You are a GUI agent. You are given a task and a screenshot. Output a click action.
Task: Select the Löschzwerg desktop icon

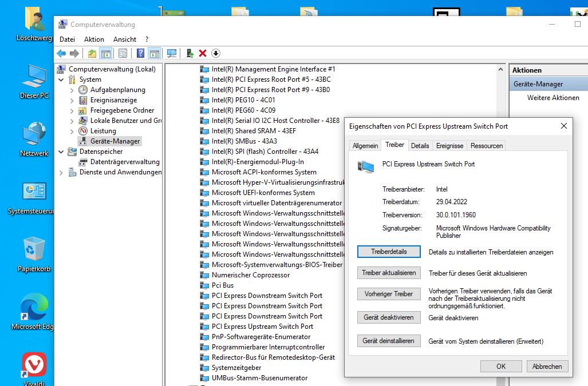click(34, 23)
